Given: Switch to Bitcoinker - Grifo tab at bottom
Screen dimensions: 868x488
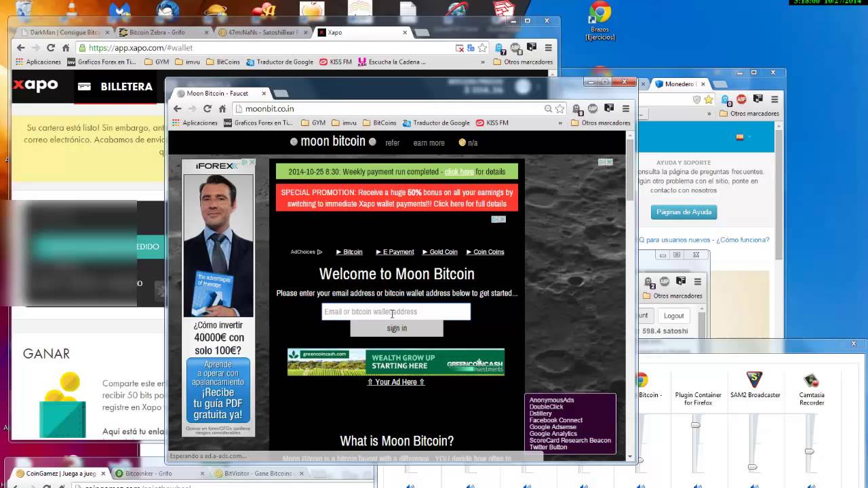Looking at the screenshot, I should (160, 473).
